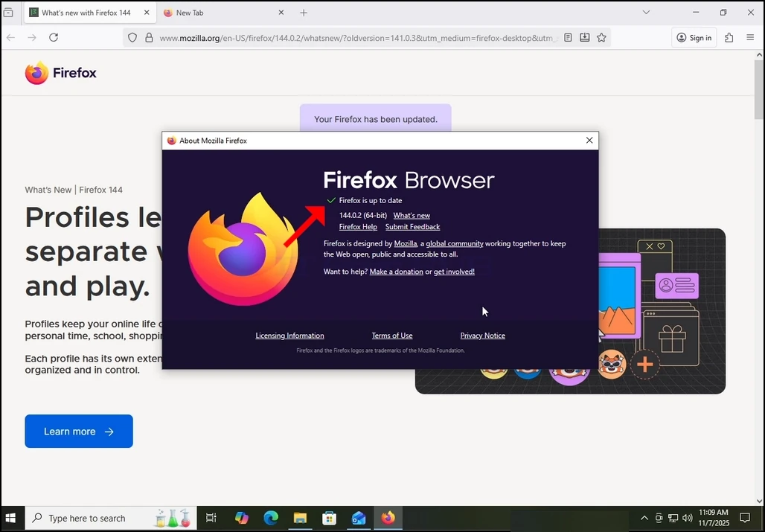Viewport: 765px width, 532px height.
Task: Click the taskbar search box
Action: coord(111,518)
